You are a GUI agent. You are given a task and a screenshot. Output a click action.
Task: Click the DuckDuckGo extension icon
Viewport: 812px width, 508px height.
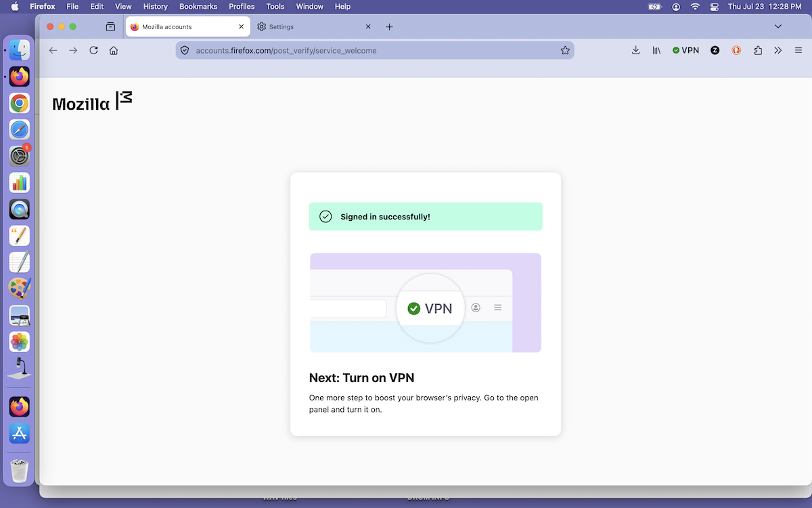[x=736, y=50]
